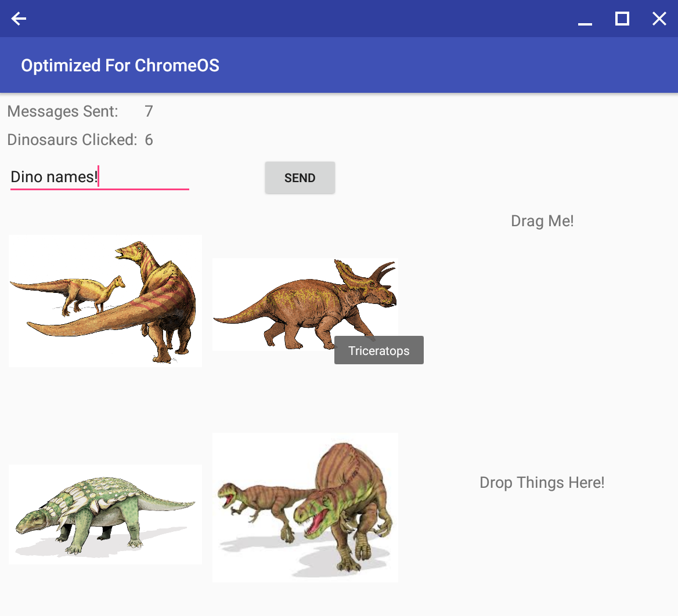The width and height of the screenshot is (678, 616).
Task: Click the two long-tailed hadrosaurs image
Action: pyautogui.click(x=105, y=300)
